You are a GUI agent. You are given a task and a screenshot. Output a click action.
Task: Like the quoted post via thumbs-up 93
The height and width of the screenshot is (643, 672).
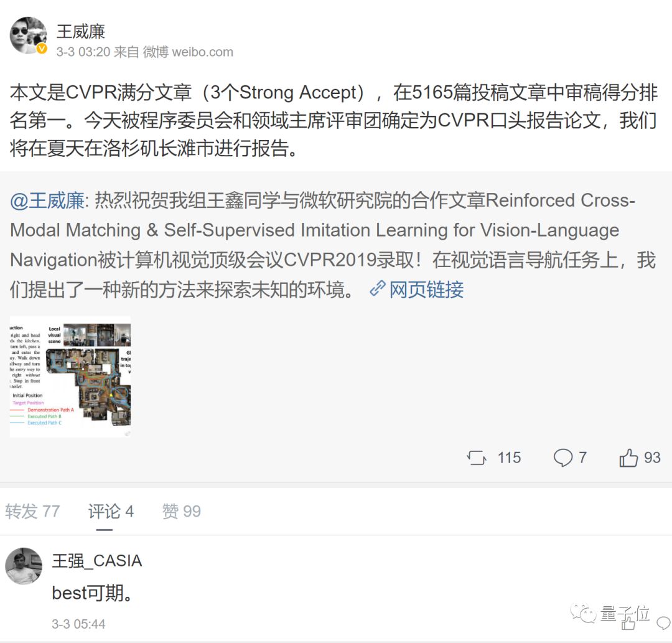coord(628,458)
